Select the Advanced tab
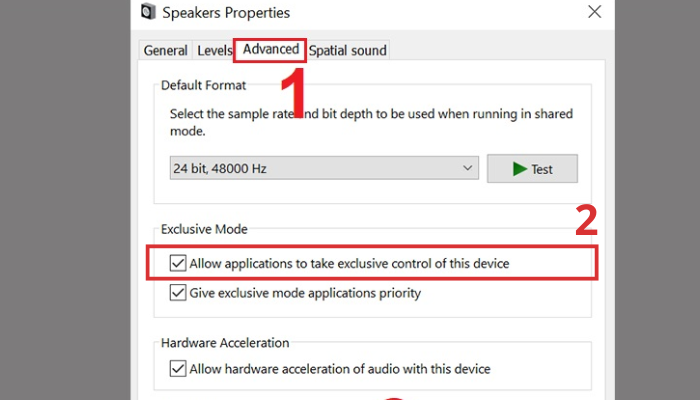 point(270,49)
